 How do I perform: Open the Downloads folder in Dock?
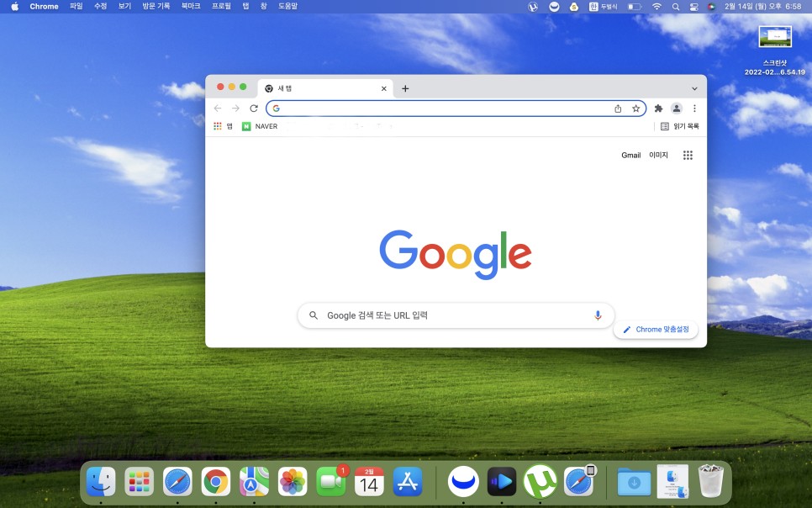pyautogui.click(x=635, y=482)
